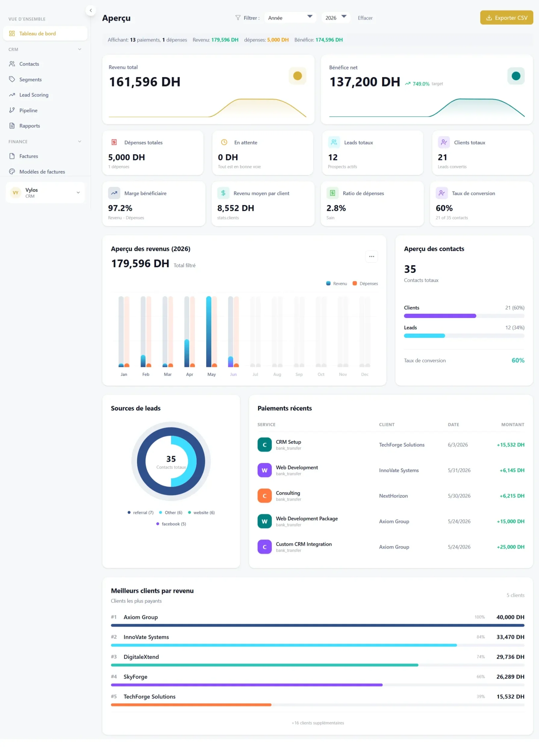Click the filter funnel icon
This screenshot has height=756, width=539.
[x=238, y=17]
